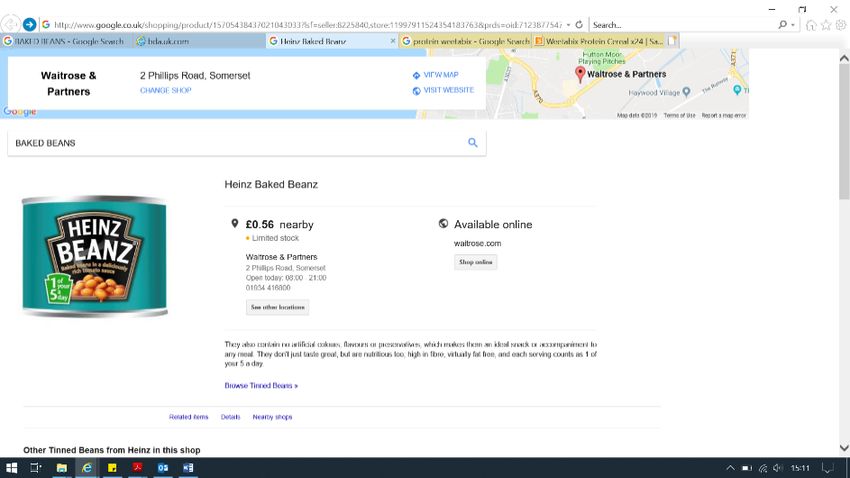Click the view map diamond icon
The image size is (850, 478).
tap(416, 75)
